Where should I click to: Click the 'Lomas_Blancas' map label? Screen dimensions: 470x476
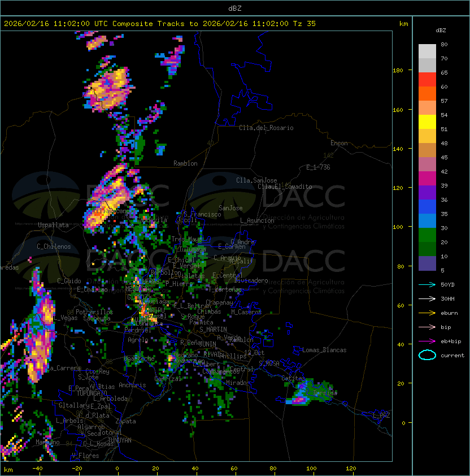tap(324, 350)
